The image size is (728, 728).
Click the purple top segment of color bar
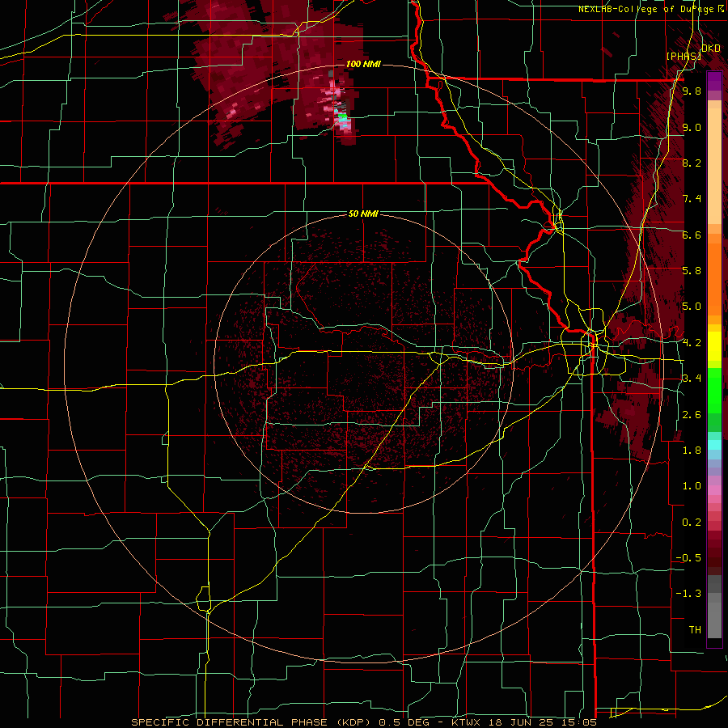point(714,81)
